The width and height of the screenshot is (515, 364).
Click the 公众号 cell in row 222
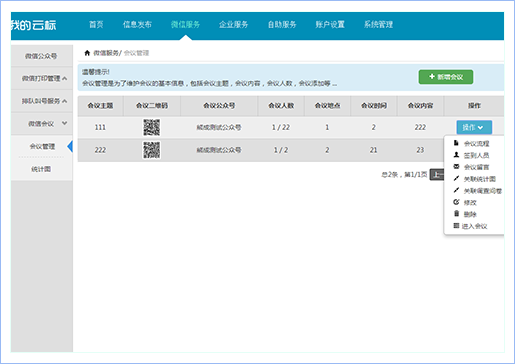click(219, 150)
